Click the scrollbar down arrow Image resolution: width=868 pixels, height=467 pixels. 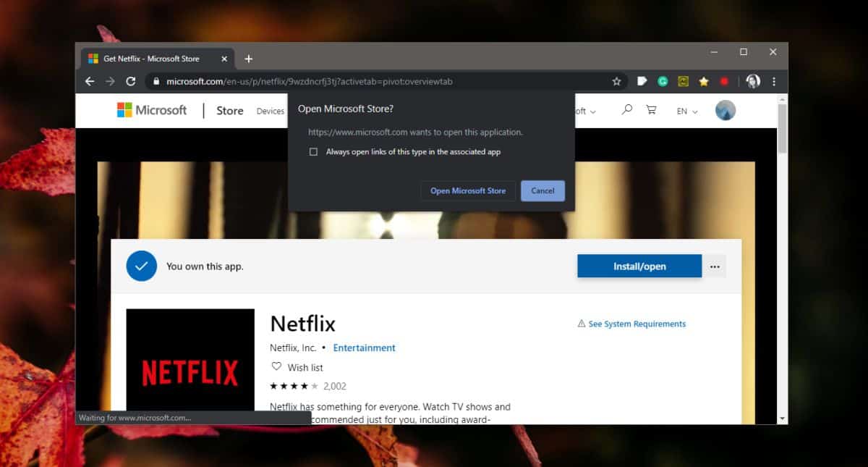coord(782,418)
